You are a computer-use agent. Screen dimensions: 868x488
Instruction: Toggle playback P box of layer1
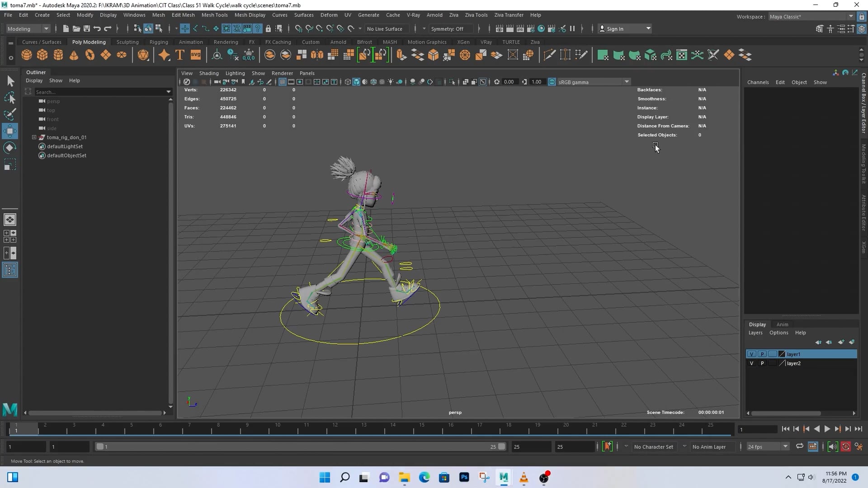(762, 354)
